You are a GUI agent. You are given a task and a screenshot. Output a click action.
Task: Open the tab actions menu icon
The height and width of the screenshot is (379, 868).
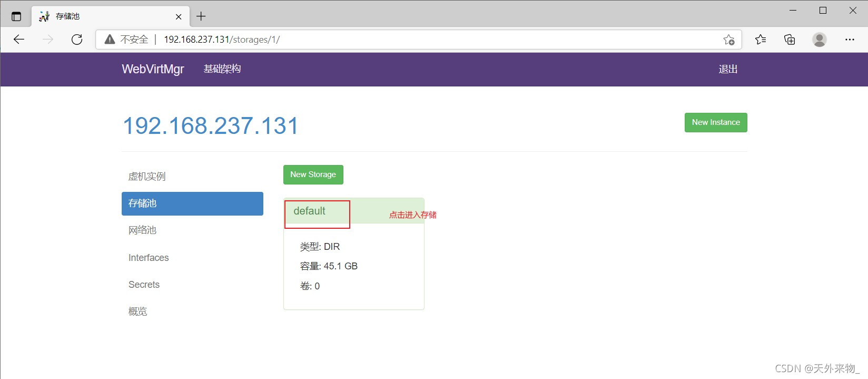click(x=16, y=16)
